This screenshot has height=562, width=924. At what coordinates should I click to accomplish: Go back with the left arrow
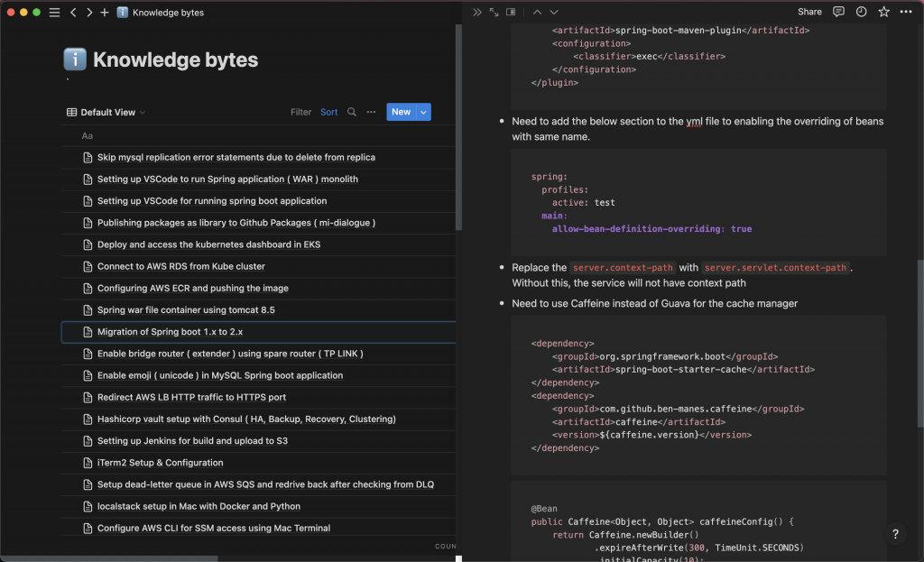(x=73, y=13)
